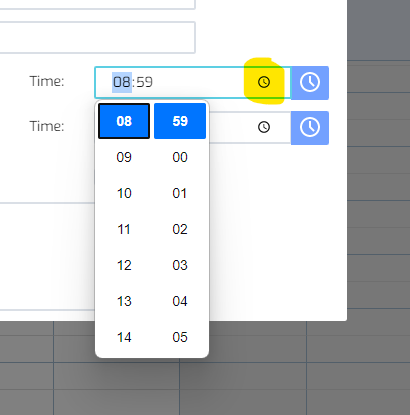Select minute 05 at the bottom of the list
The height and width of the screenshot is (415, 410).
pos(180,337)
